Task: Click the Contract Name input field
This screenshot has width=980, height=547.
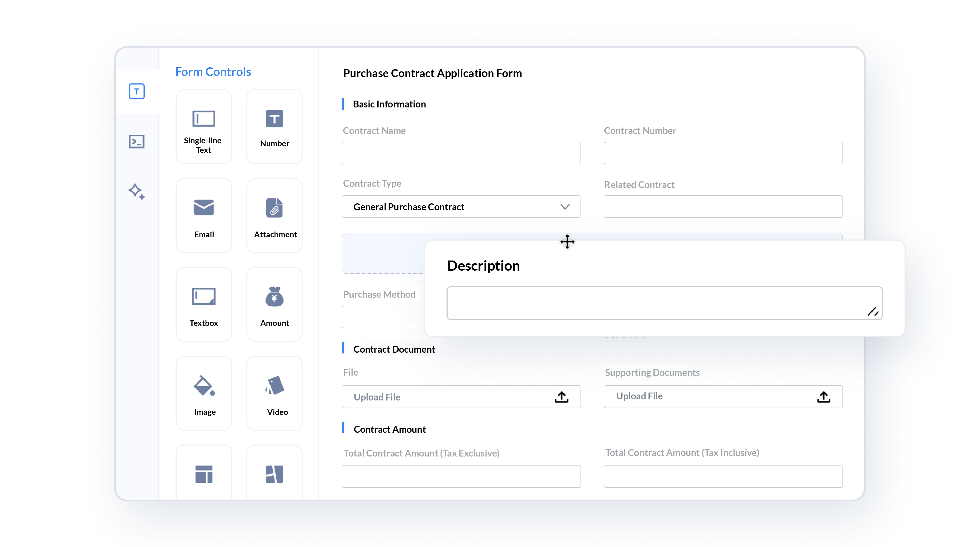Action: (x=461, y=153)
